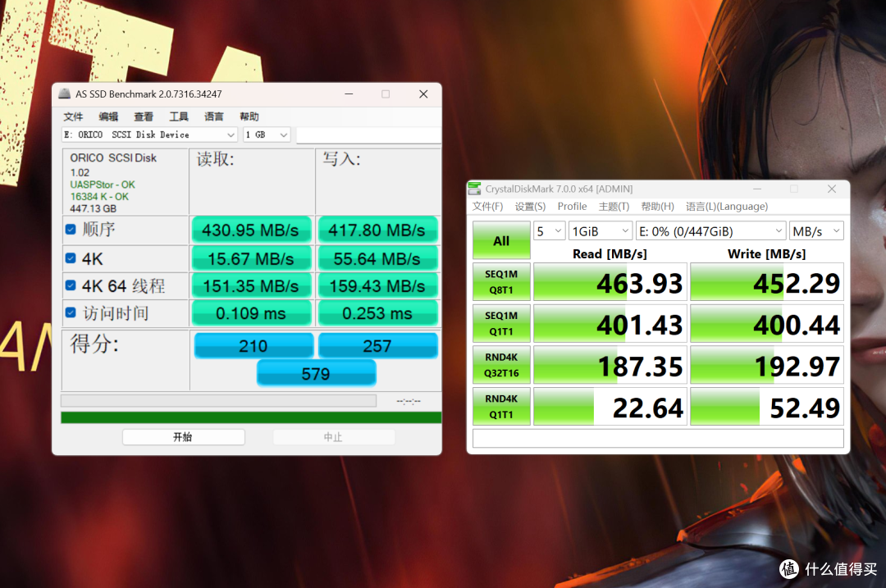Toggle the 访问时间 access time checkbox

click(x=71, y=312)
